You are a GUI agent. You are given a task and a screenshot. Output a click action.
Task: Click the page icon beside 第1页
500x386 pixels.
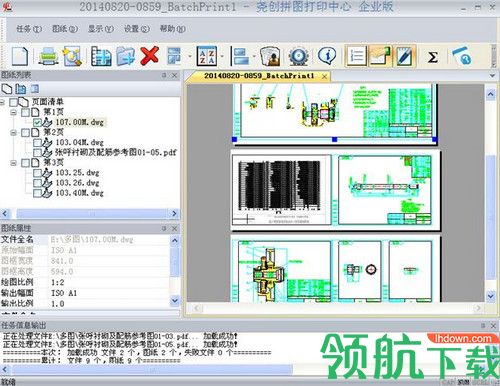[x=35, y=112]
